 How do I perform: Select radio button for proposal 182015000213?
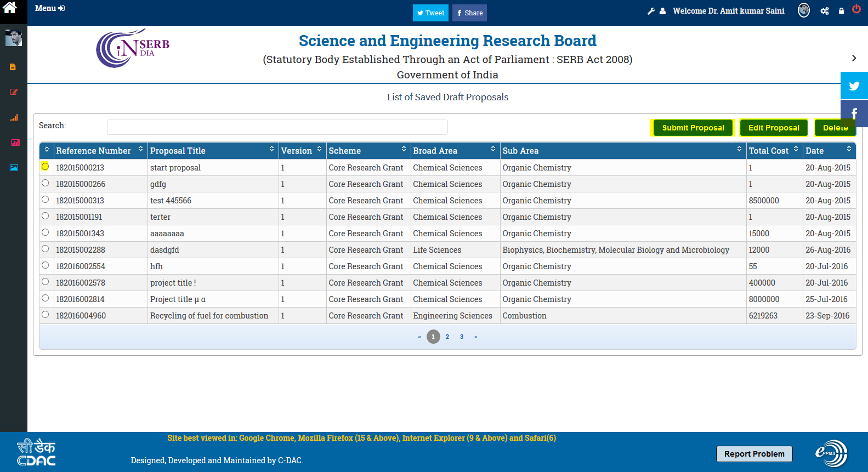point(45,167)
